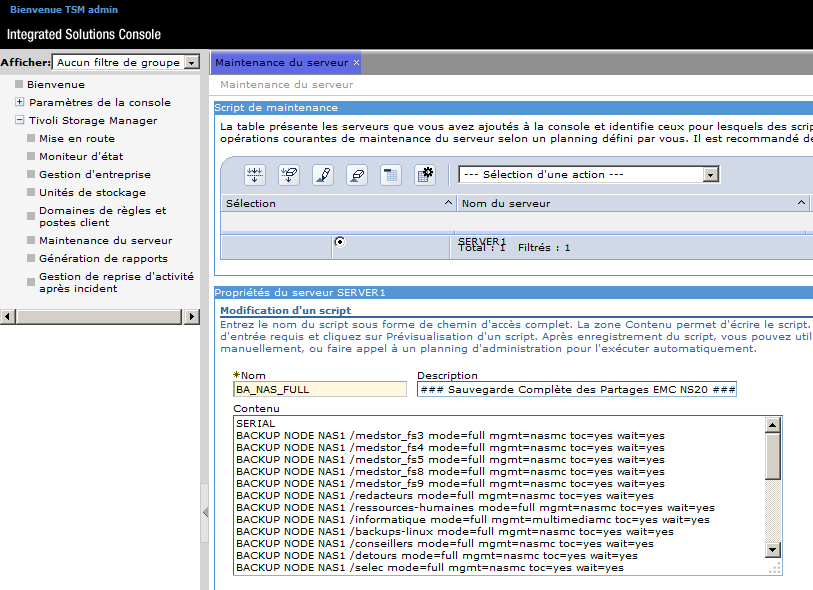Screen dimensions: 813x590
Task: Click the clear all sorts eraser icon
Action: tap(357, 175)
